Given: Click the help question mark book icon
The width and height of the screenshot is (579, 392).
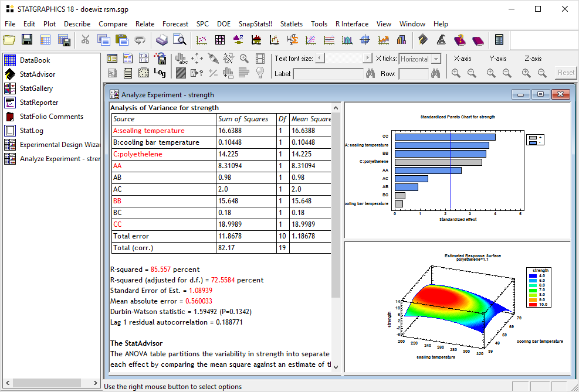Looking at the screenshot, I should pyautogui.click(x=460, y=40).
